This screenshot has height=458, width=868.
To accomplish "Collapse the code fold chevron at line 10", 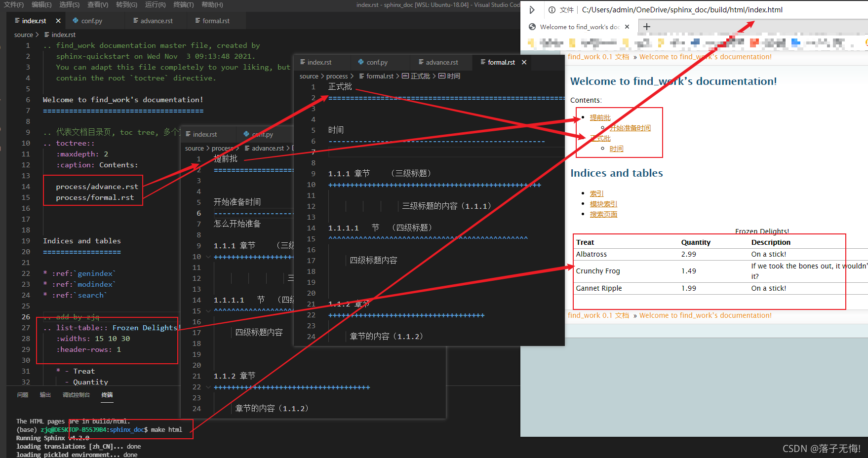I will 208,257.
